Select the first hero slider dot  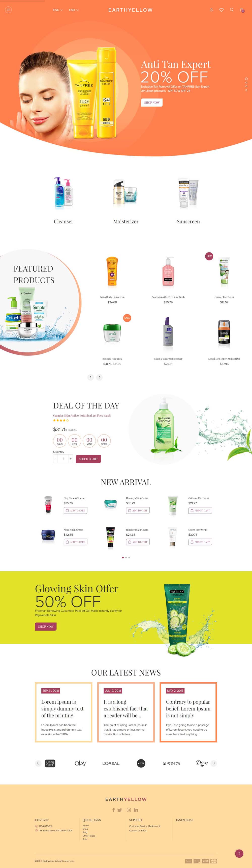coord(246,79)
